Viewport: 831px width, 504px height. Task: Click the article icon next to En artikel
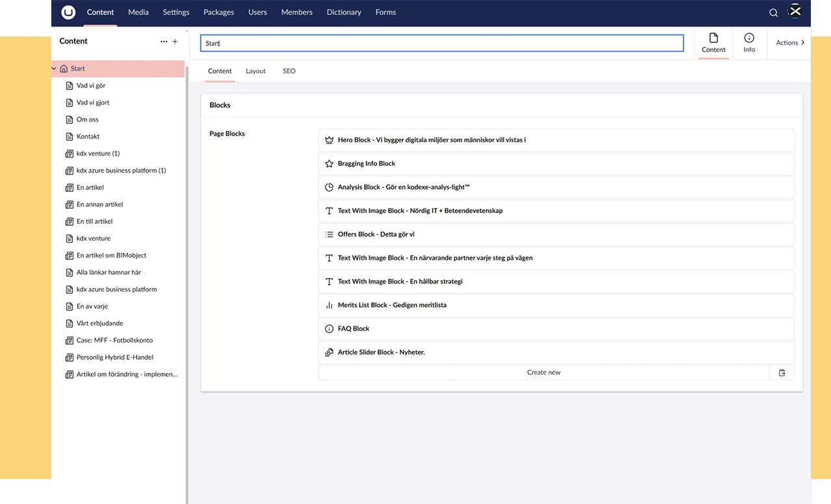pos(69,187)
